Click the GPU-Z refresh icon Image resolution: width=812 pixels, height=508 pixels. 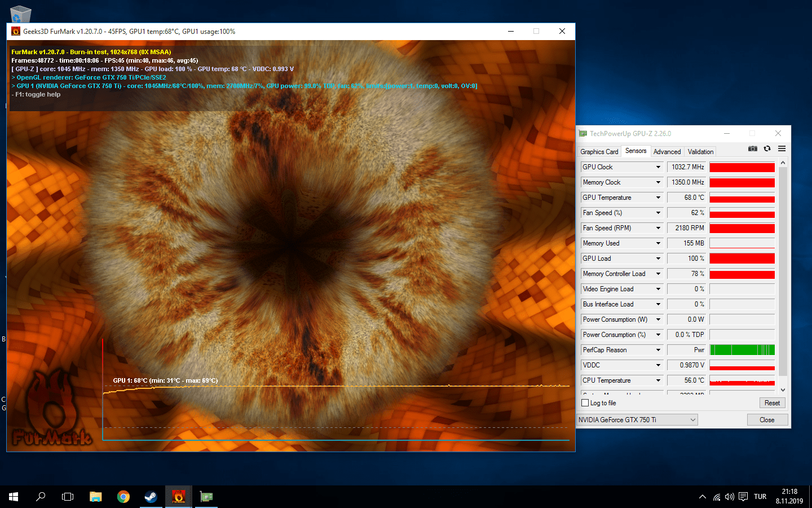click(767, 148)
